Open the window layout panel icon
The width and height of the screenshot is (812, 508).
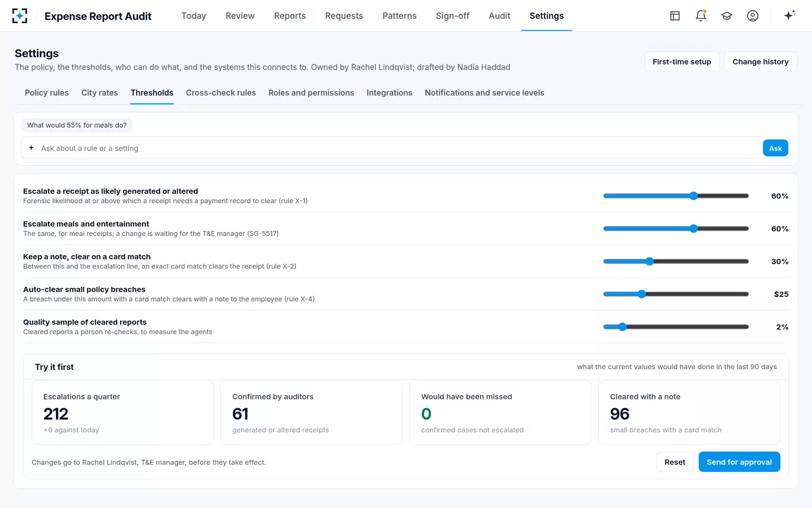coord(675,16)
